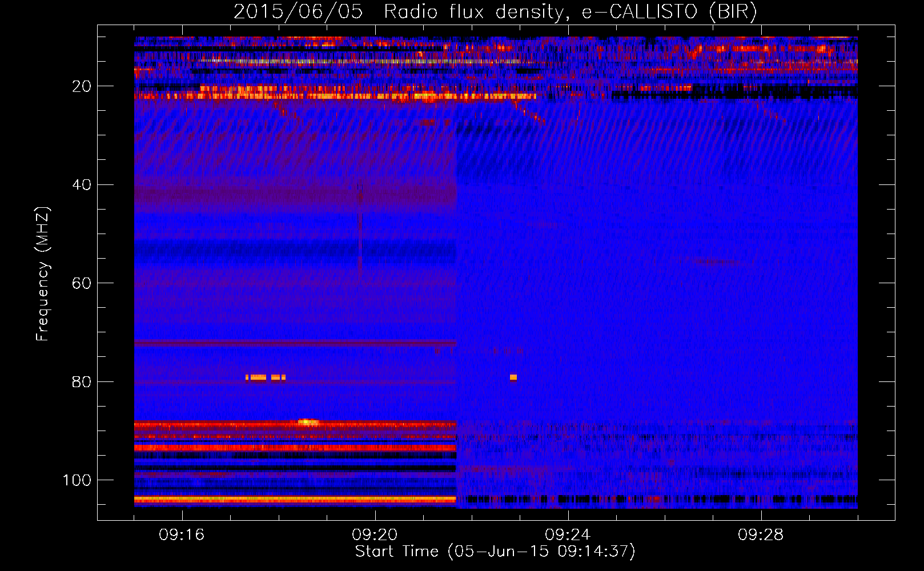
Task: Click the 09:16 time tick label
Action: point(182,535)
